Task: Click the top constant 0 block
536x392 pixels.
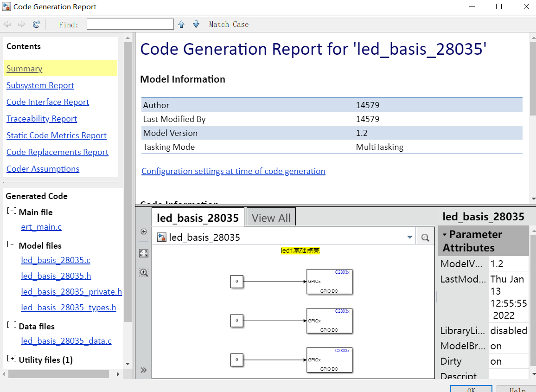Action: click(x=236, y=282)
